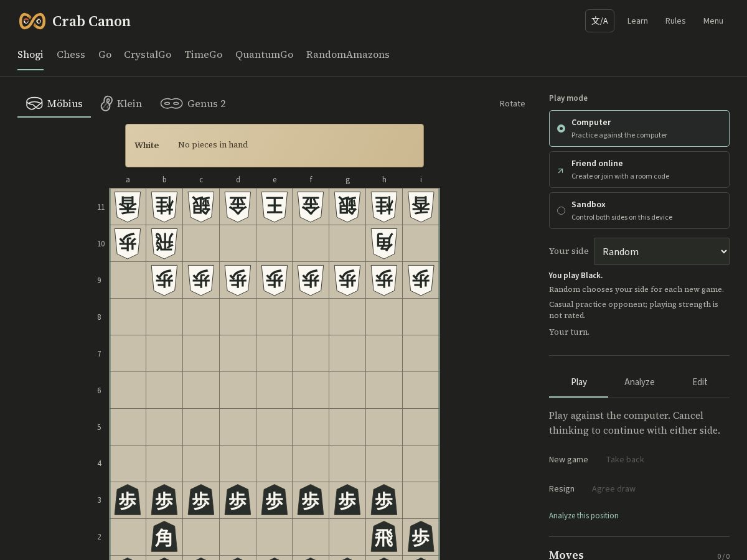This screenshot has height=560, width=747.
Task: Click Analyze this position link
Action: 584,515
